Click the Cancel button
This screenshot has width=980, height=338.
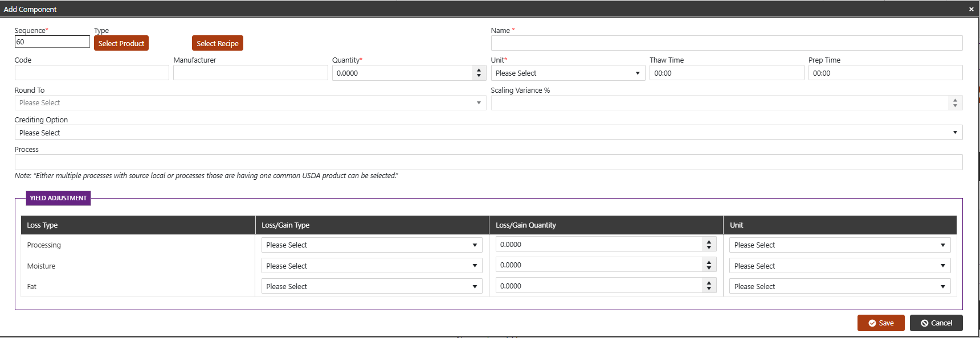point(936,323)
